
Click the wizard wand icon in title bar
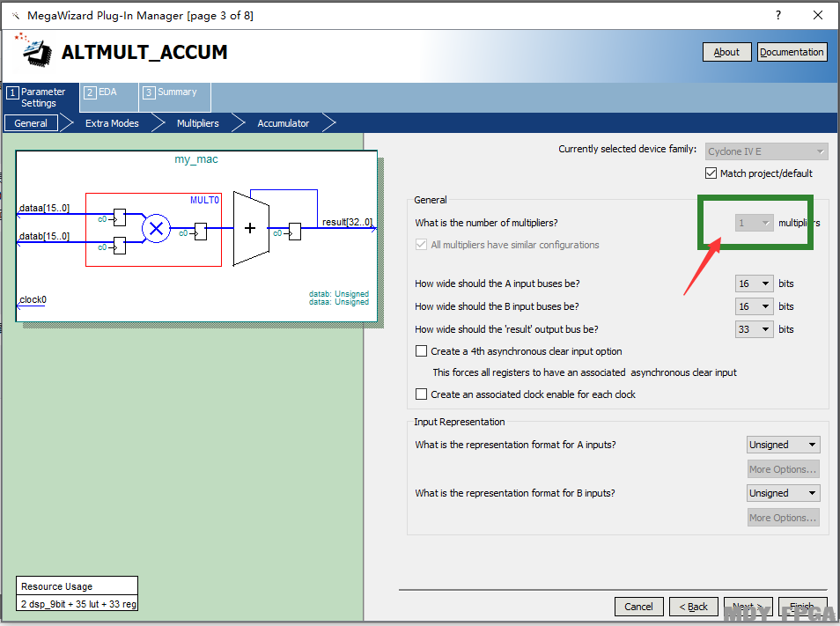click(16, 16)
